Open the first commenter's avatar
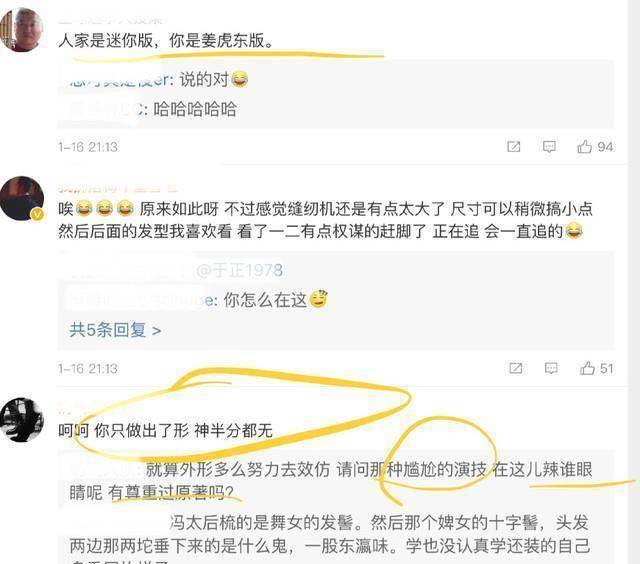This screenshot has height=564, width=640. (x=21, y=30)
